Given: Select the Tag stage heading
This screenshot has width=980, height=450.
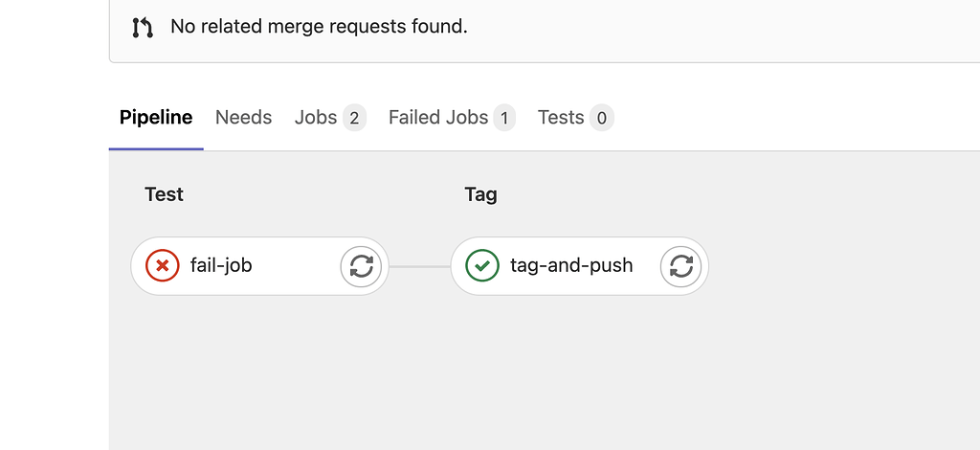Looking at the screenshot, I should tap(480, 194).
